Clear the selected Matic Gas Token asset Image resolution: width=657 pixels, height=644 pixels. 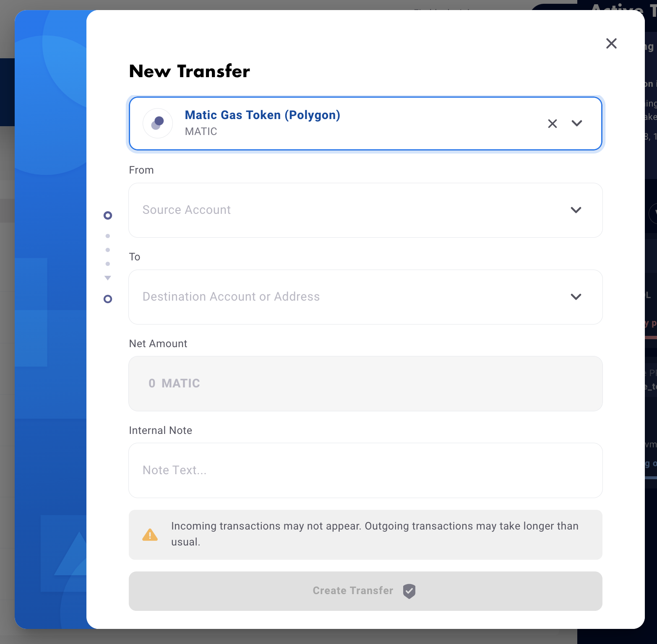[553, 124]
